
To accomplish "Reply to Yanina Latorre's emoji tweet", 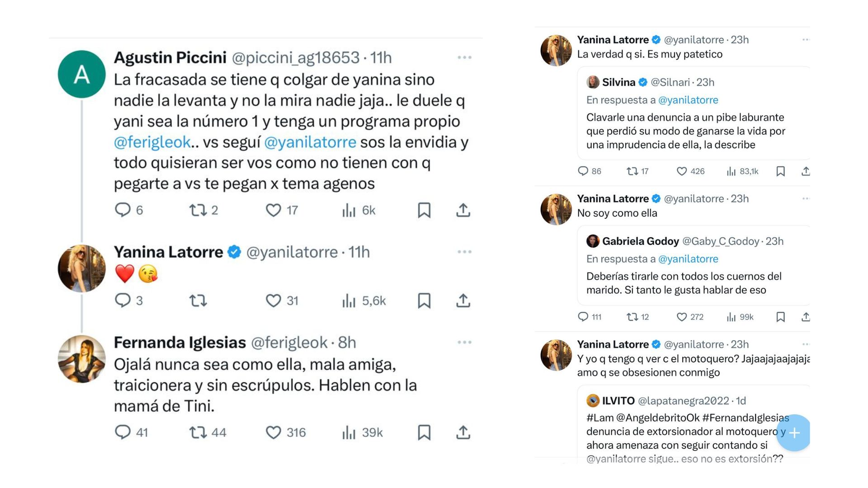I will pyautogui.click(x=123, y=300).
